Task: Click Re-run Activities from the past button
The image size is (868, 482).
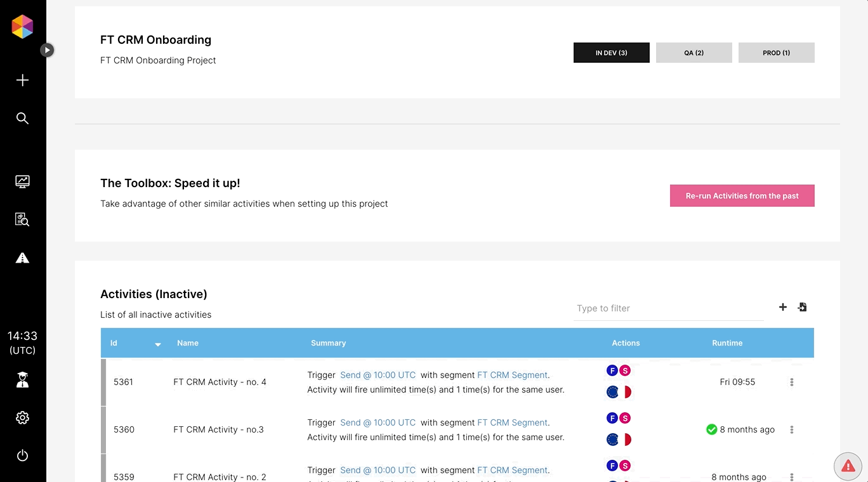Action: point(742,196)
